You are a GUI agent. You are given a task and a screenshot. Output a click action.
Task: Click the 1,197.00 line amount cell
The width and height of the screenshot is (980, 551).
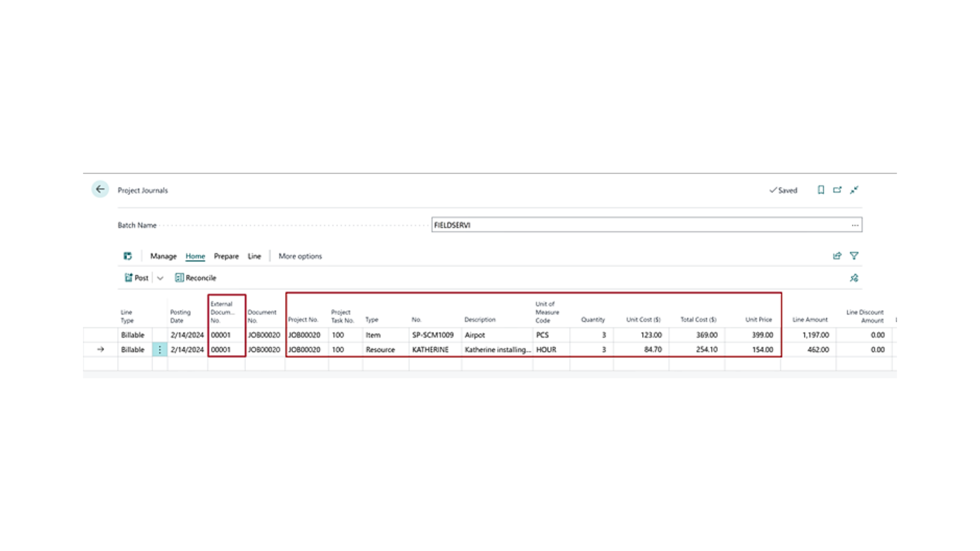(x=808, y=335)
